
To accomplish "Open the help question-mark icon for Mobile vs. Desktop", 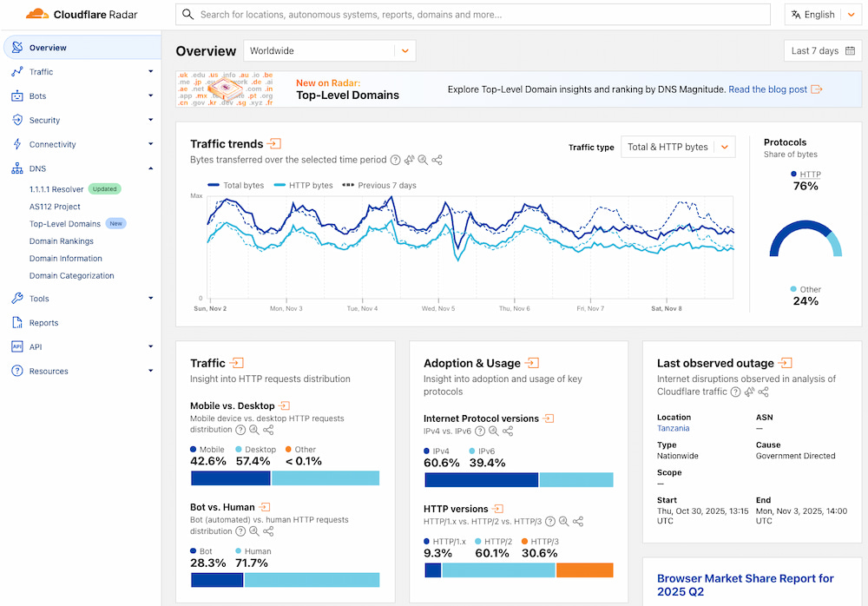I will pyautogui.click(x=240, y=430).
